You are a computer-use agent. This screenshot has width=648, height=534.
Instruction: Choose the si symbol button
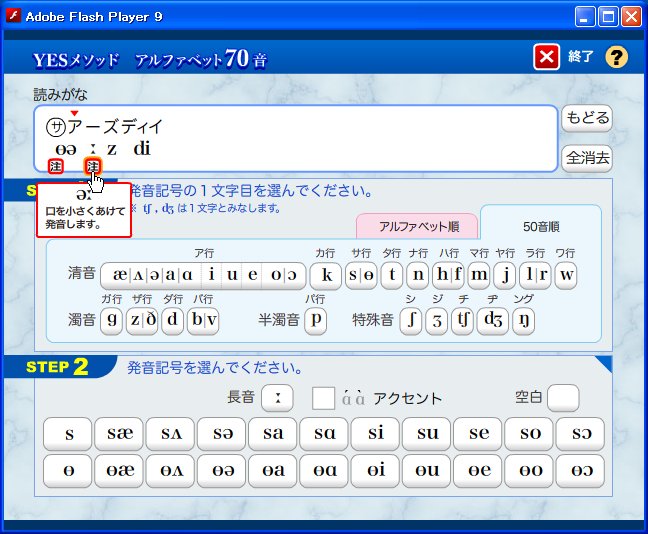(x=375, y=434)
